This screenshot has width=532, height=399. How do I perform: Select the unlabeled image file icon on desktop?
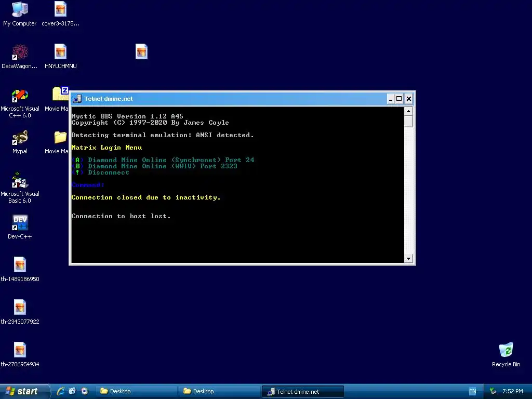pos(141,51)
